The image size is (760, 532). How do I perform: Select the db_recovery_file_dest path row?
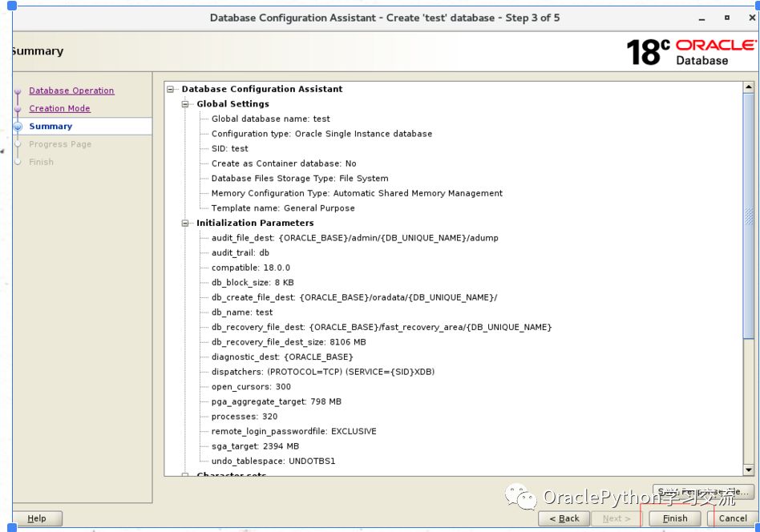point(382,328)
